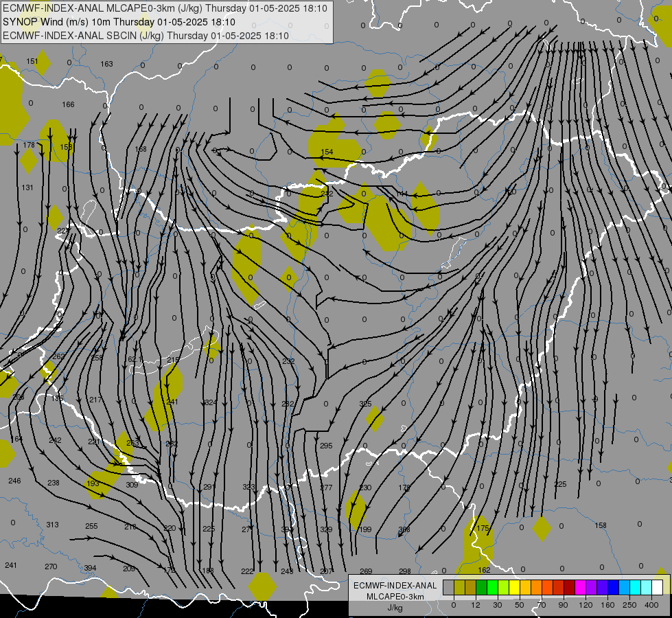672x618 pixels.
Task: Click the legend tick label 90
Action: pyautogui.click(x=563, y=605)
